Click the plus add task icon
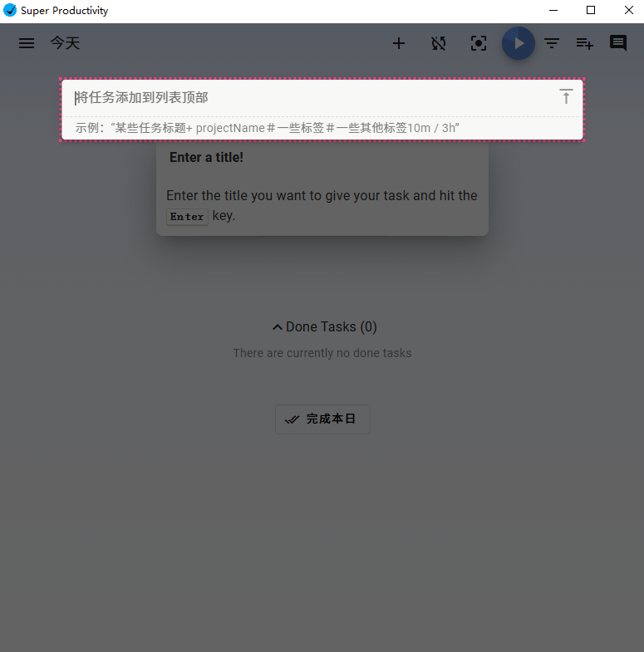644x652 pixels. tap(399, 43)
